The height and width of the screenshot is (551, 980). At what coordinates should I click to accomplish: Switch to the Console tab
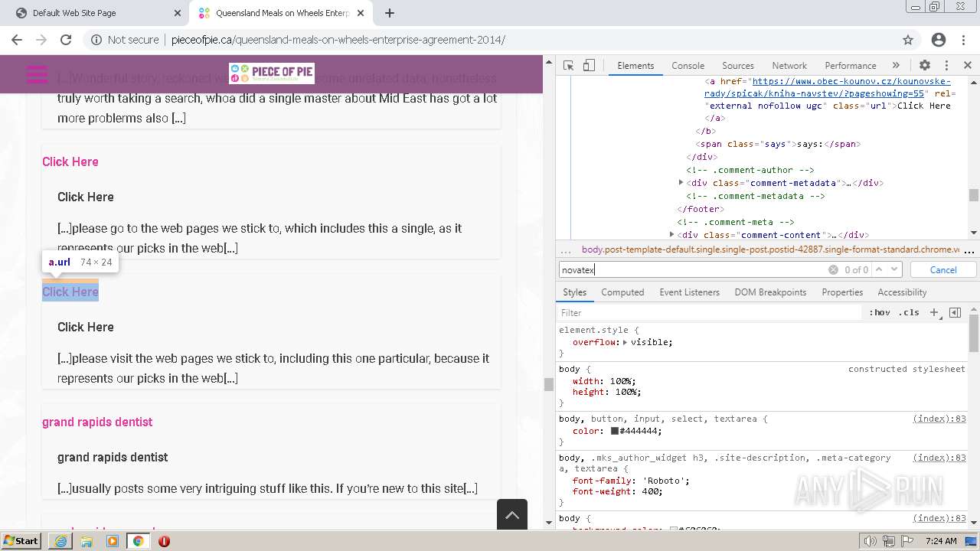pos(688,66)
